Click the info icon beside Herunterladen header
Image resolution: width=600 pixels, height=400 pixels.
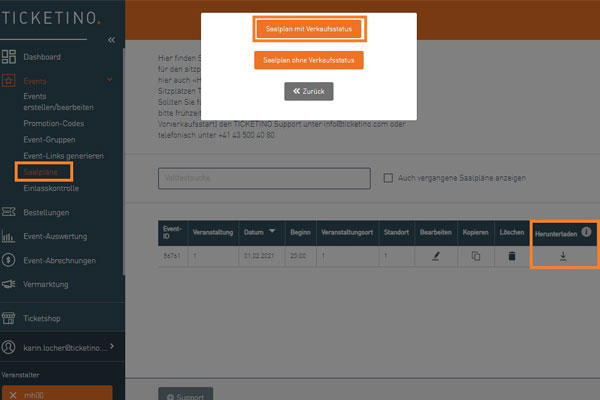(x=586, y=232)
